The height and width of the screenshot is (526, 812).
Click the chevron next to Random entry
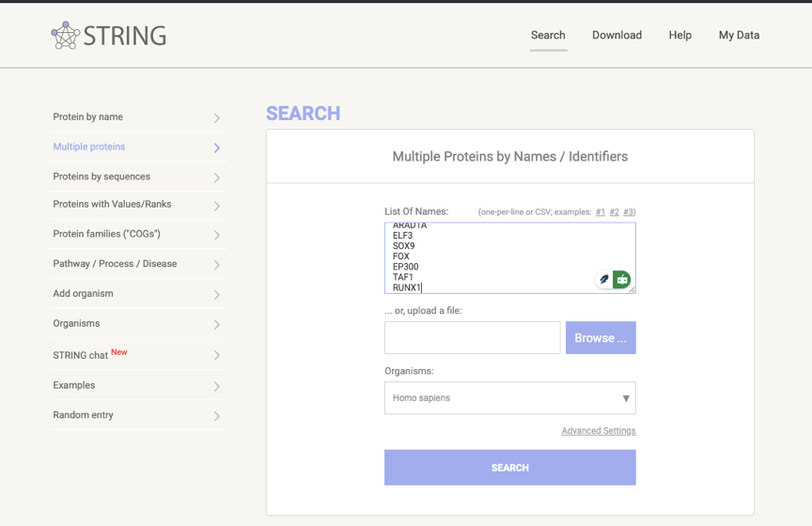coord(217,416)
